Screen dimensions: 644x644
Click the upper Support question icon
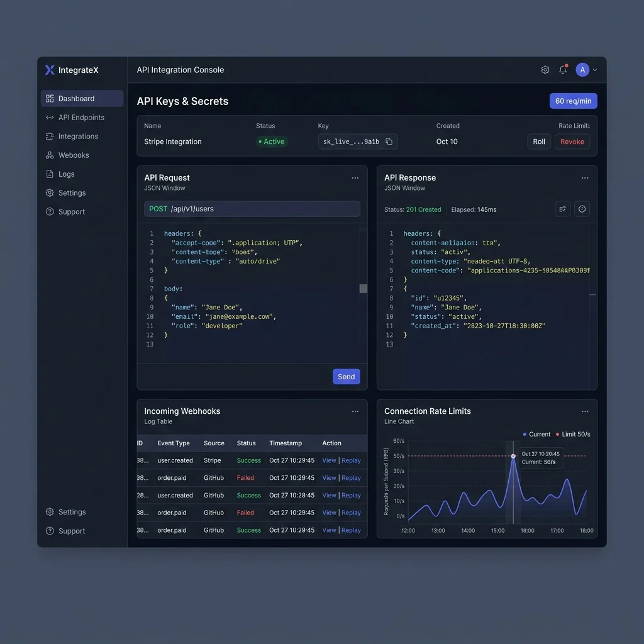click(x=50, y=212)
